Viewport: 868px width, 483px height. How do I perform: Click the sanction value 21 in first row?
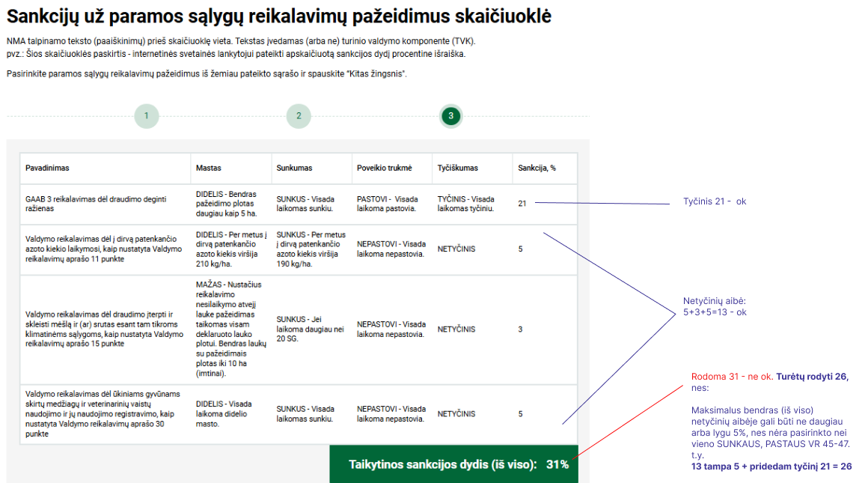(522, 204)
